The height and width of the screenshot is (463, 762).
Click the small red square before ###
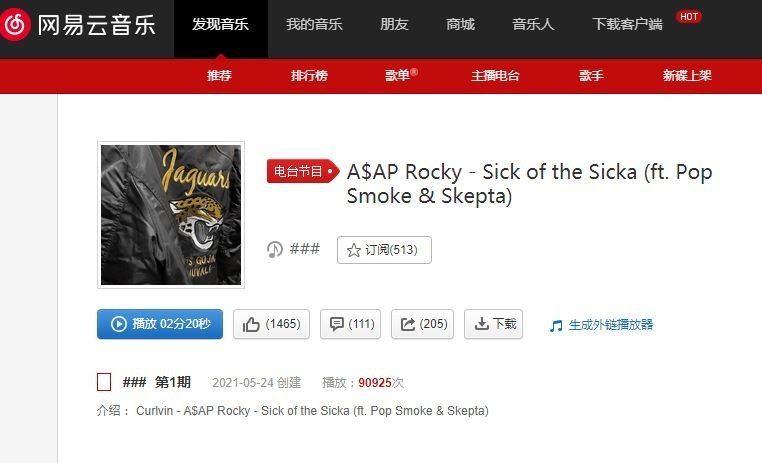pyautogui.click(x=104, y=382)
